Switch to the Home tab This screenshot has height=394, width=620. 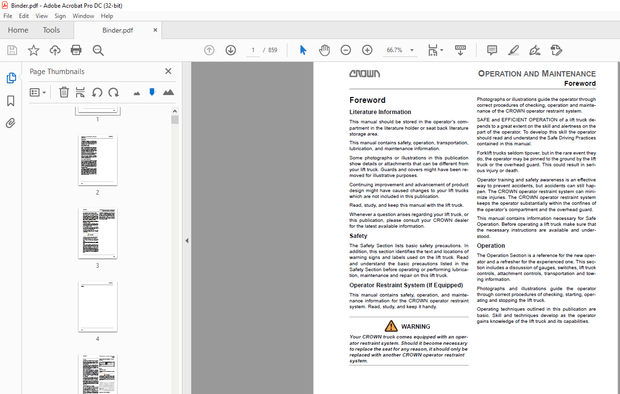pyautogui.click(x=18, y=30)
